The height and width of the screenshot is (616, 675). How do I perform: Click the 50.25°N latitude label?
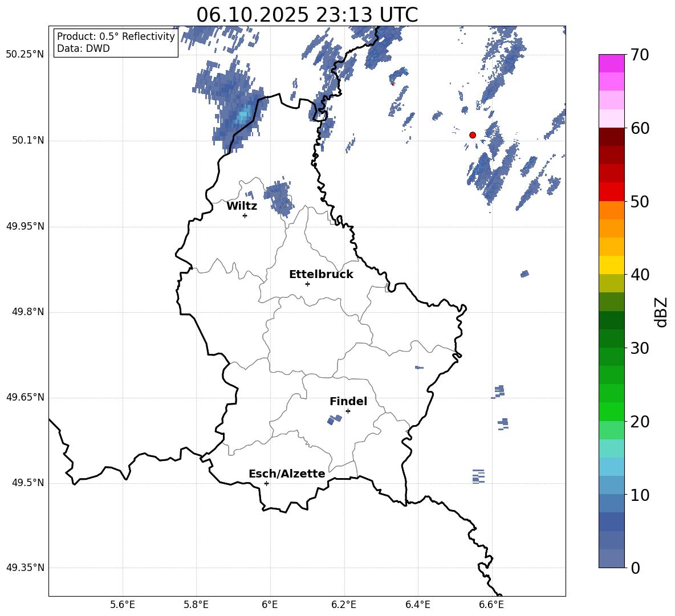click(x=25, y=55)
